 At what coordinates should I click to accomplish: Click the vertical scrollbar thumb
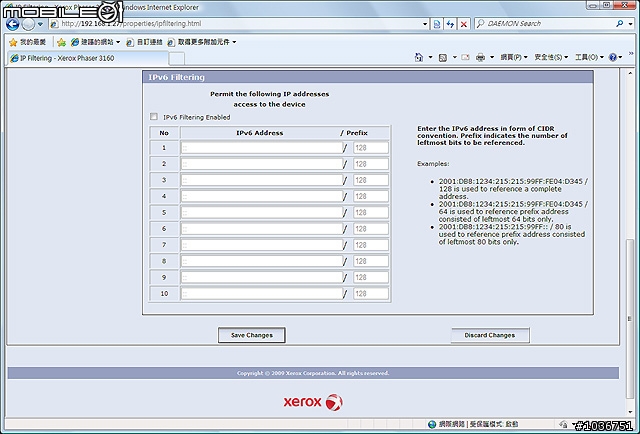point(630,318)
